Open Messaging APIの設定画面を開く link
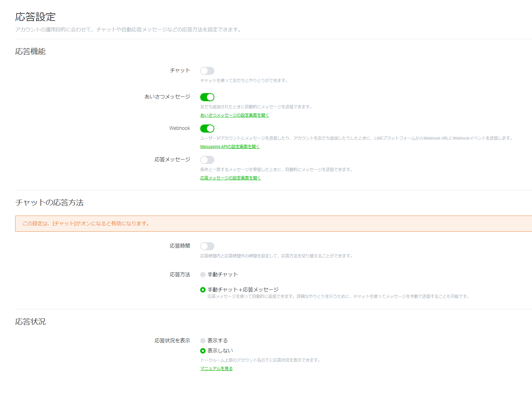The height and width of the screenshot is (394, 532). click(230, 147)
